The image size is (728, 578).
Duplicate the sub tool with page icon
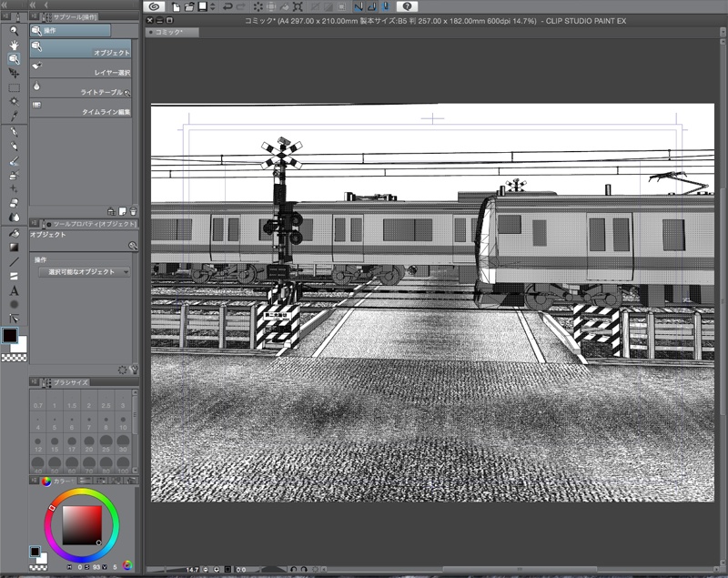(123, 212)
